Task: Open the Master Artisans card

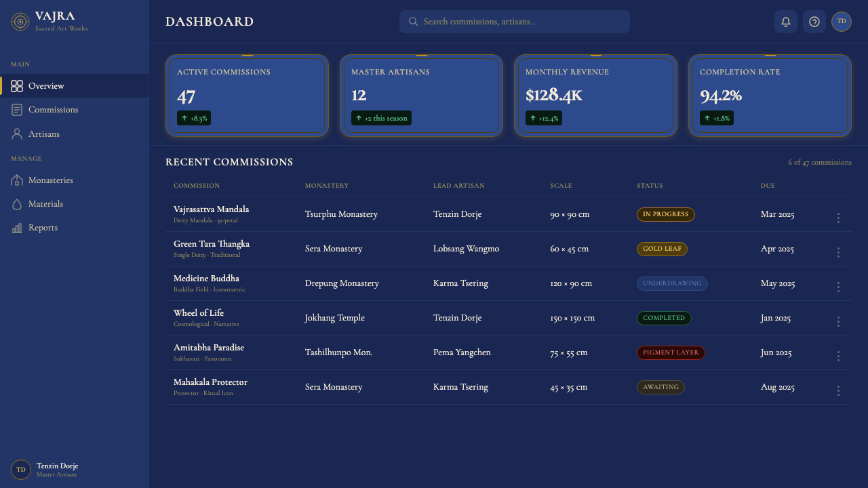Action: pyautogui.click(x=422, y=96)
